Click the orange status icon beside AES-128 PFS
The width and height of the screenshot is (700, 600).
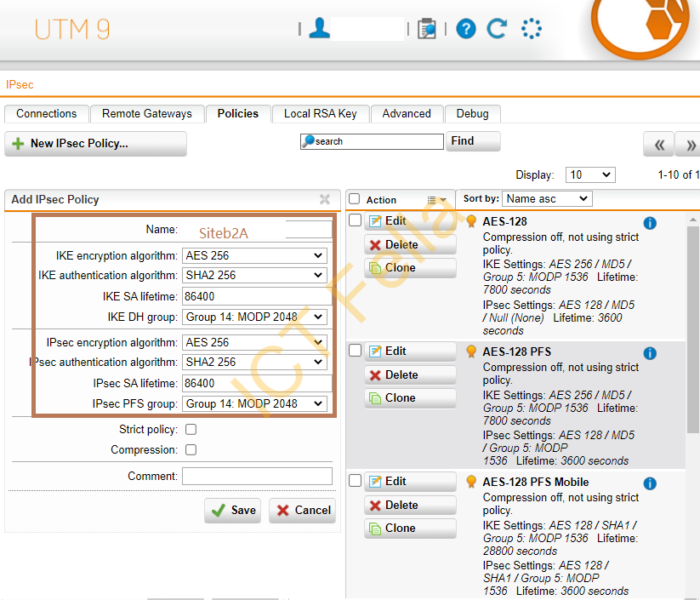471,351
